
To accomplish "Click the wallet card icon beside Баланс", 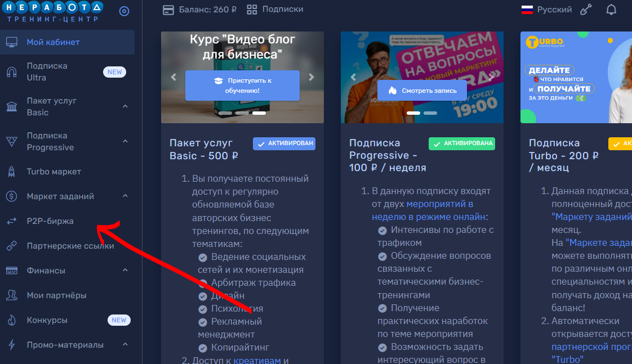I will [168, 10].
